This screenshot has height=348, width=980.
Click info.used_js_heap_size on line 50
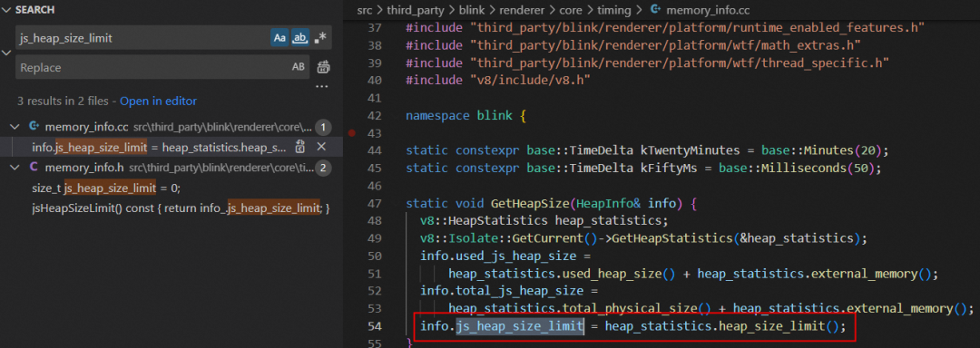pyautogui.click(x=498, y=256)
